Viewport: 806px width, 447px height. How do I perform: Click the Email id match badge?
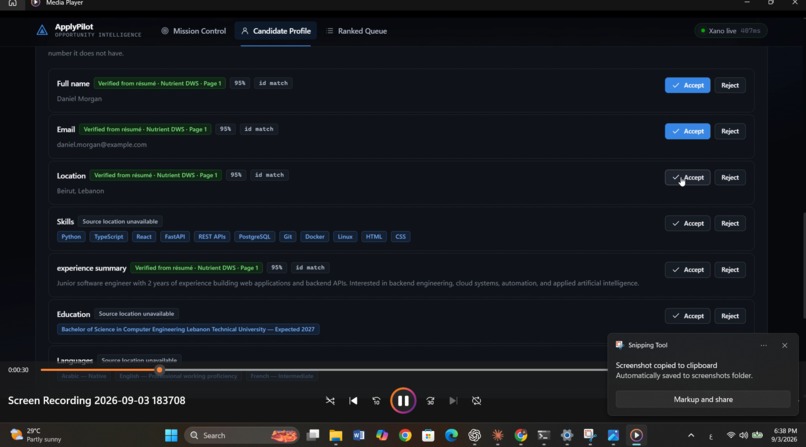(x=259, y=129)
